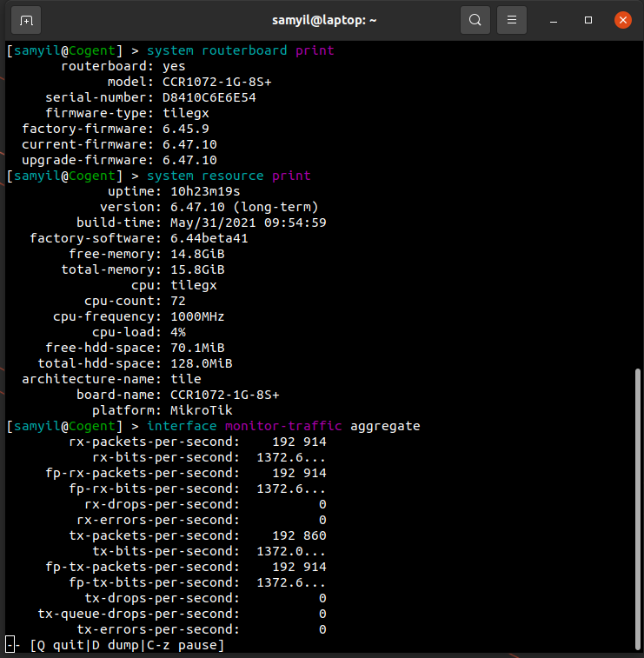Maximize the terminal window
644x658 pixels.
point(588,19)
